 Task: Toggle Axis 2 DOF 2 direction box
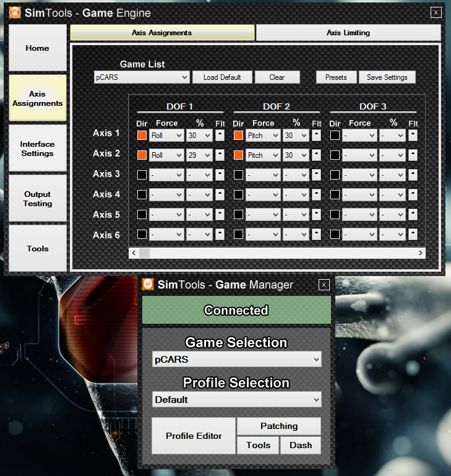[x=238, y=155]
